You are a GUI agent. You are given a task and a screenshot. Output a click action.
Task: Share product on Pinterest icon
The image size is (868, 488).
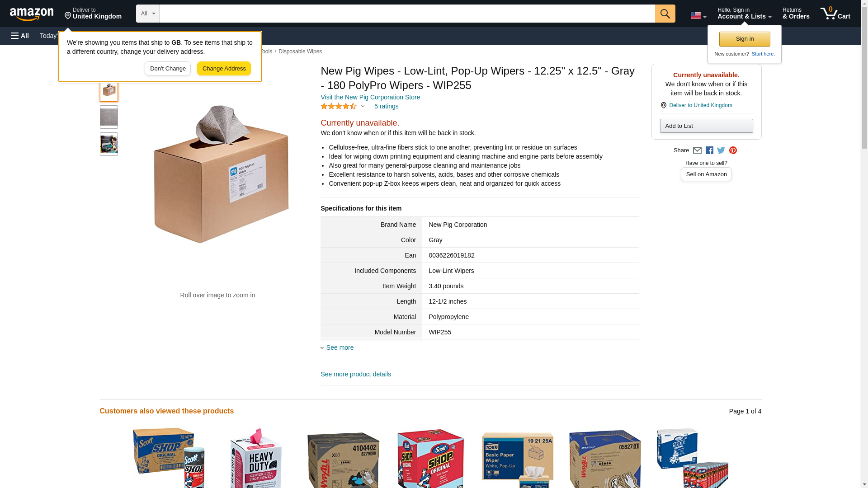pos(733,150)
